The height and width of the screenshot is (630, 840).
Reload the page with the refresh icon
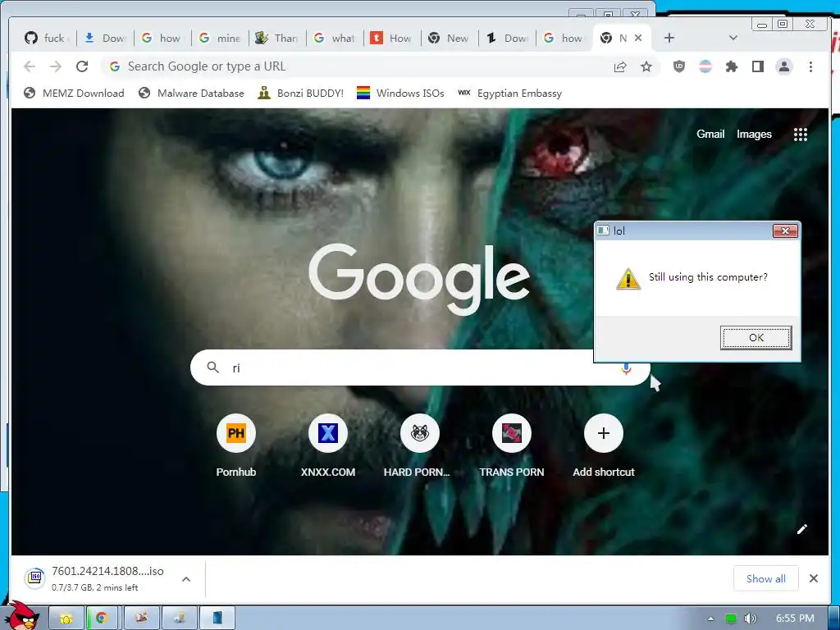[x=82, y=66]
